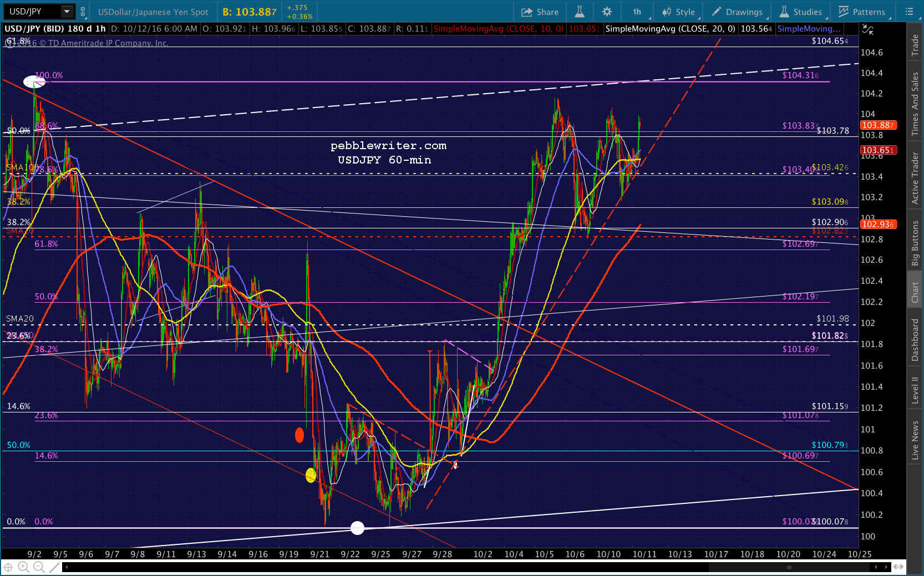
Task: Click the white circle on the 0.0% line
Action: 358,528
